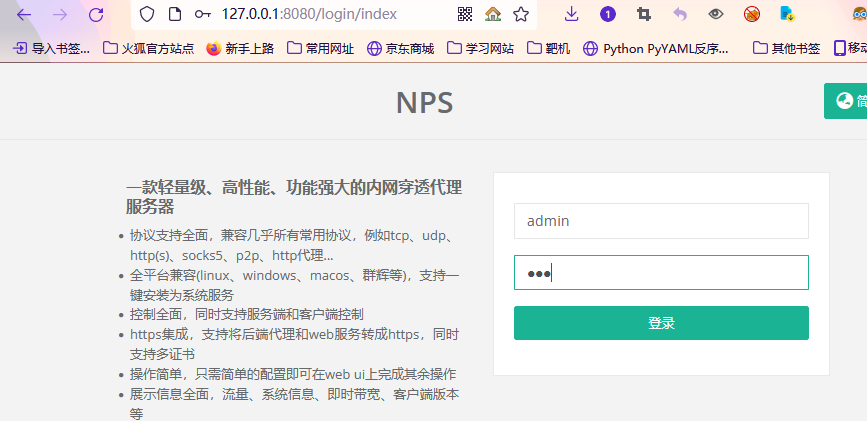The image size is (867, 421).
Task: Click the username field containing admin
Action: point(661,221)
